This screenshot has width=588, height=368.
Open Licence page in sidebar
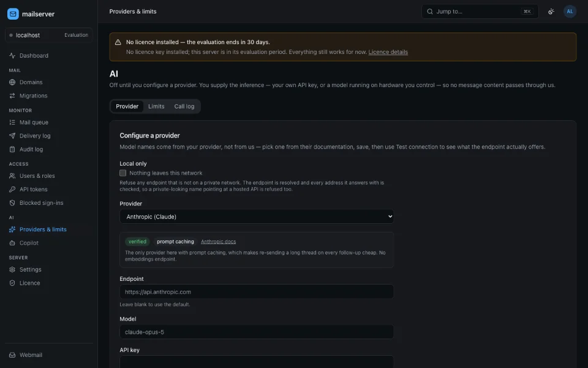pyautogui.click(x=49, y=283)
